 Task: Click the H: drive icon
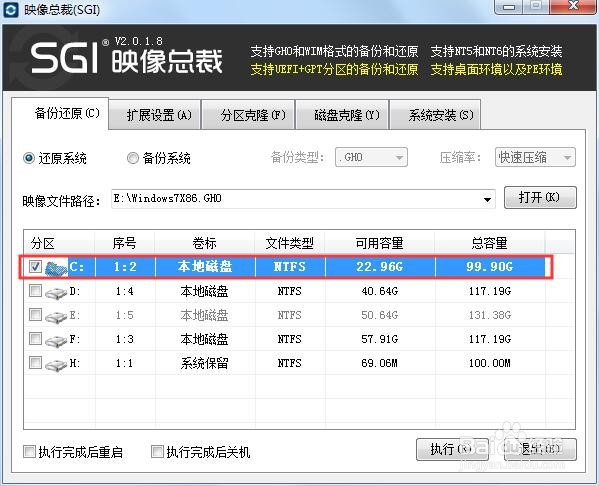[56, 365]
